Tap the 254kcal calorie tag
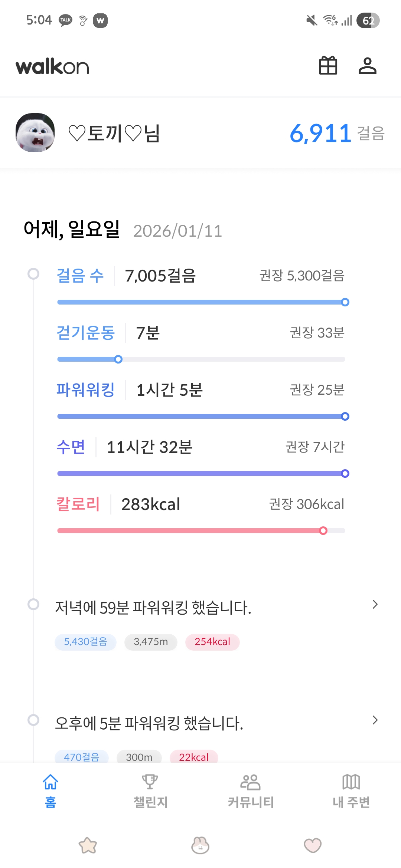This screenshot has height=868, width=401. pos(212,642)
